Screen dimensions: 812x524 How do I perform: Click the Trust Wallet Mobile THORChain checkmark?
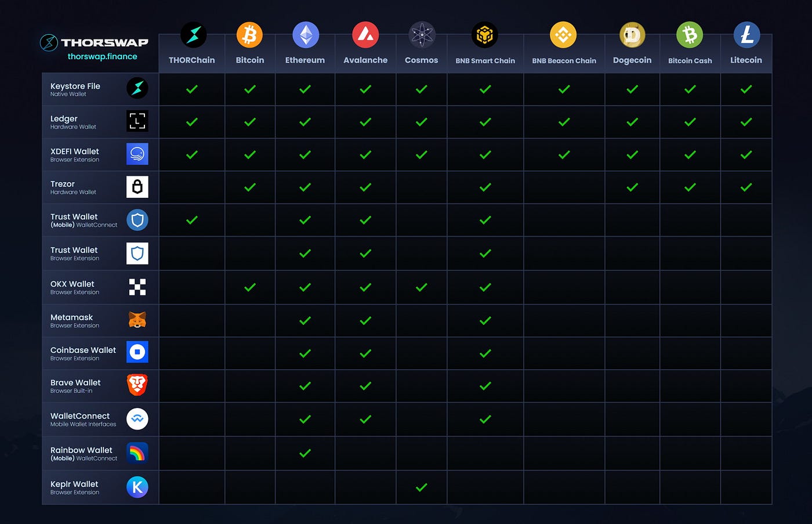[x=192, y=220]
